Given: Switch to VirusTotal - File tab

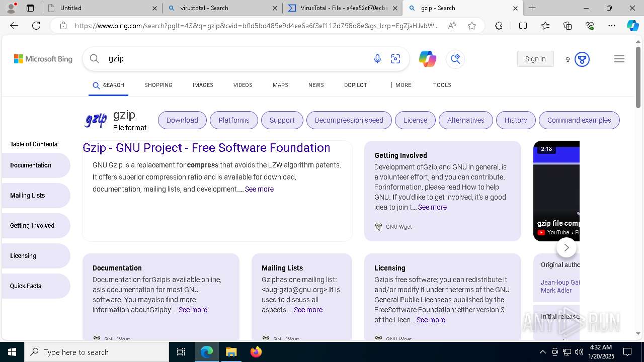Looking at the screenshot, I should [342, 8].
